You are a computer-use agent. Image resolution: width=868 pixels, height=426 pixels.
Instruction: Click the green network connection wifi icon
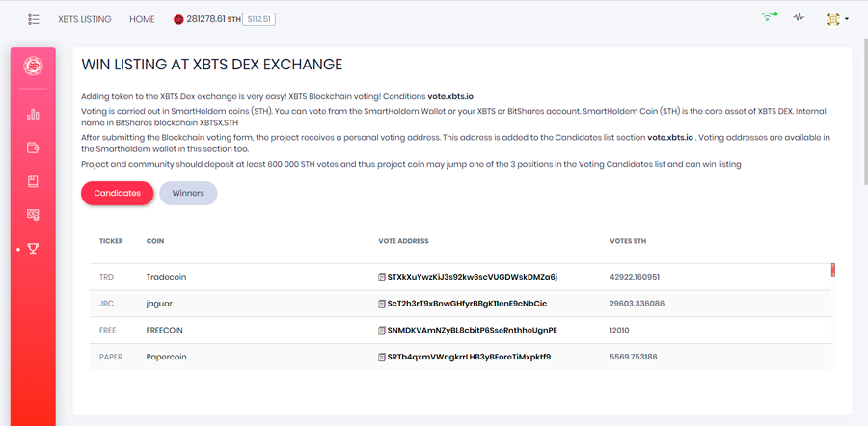pos(768,17)
